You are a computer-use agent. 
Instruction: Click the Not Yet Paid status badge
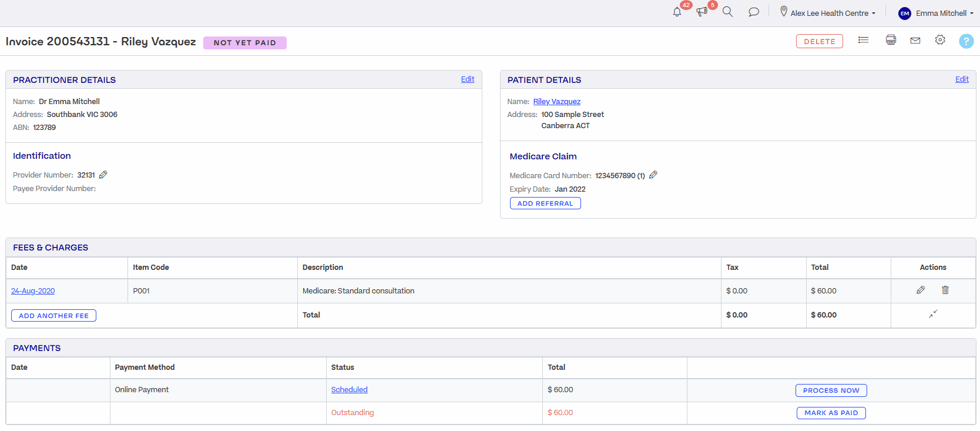click(244, 43)
